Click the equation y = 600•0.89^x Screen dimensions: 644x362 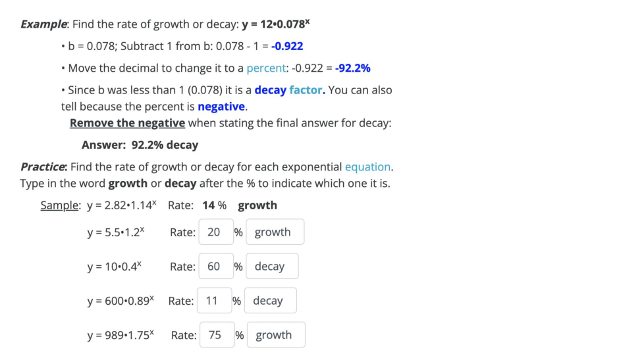pos(121,301)
